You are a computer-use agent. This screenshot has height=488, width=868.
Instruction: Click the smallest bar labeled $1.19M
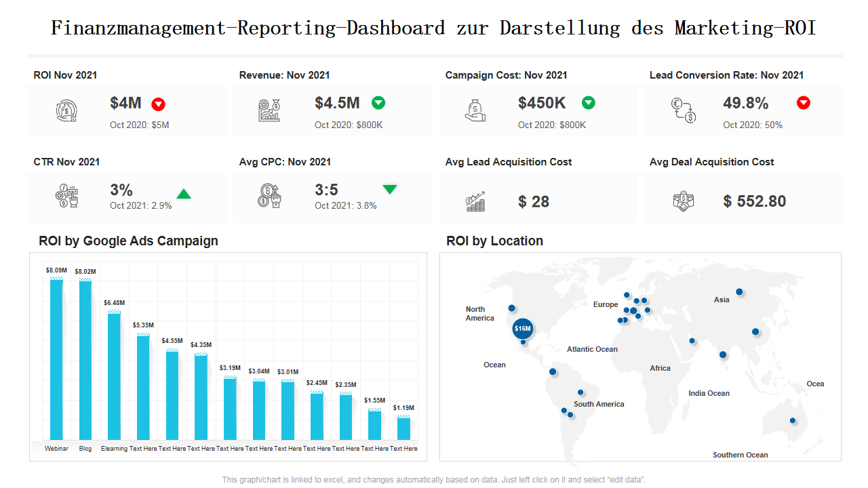tap(403, 428)
